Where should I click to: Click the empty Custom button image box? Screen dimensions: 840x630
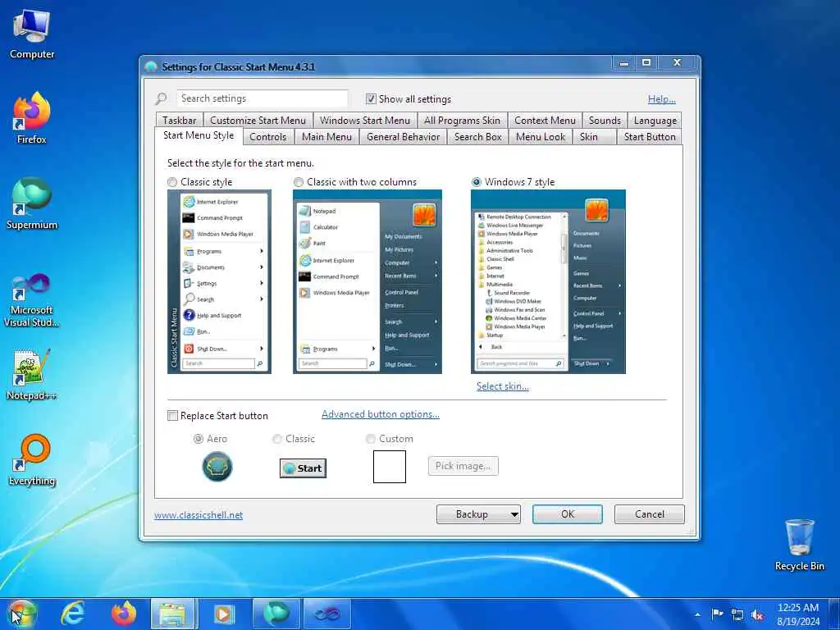[390, 467]
